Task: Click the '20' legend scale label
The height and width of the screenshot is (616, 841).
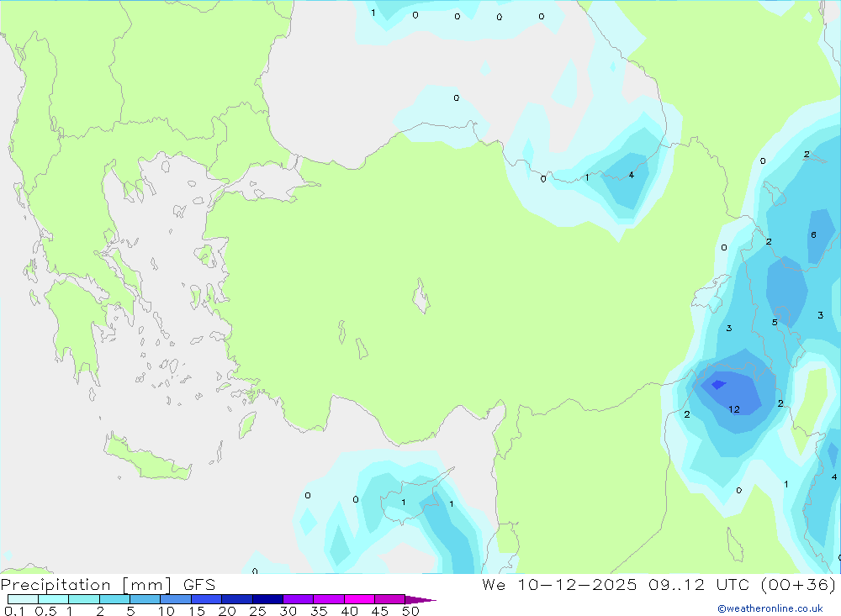Action: pos(227,611)
